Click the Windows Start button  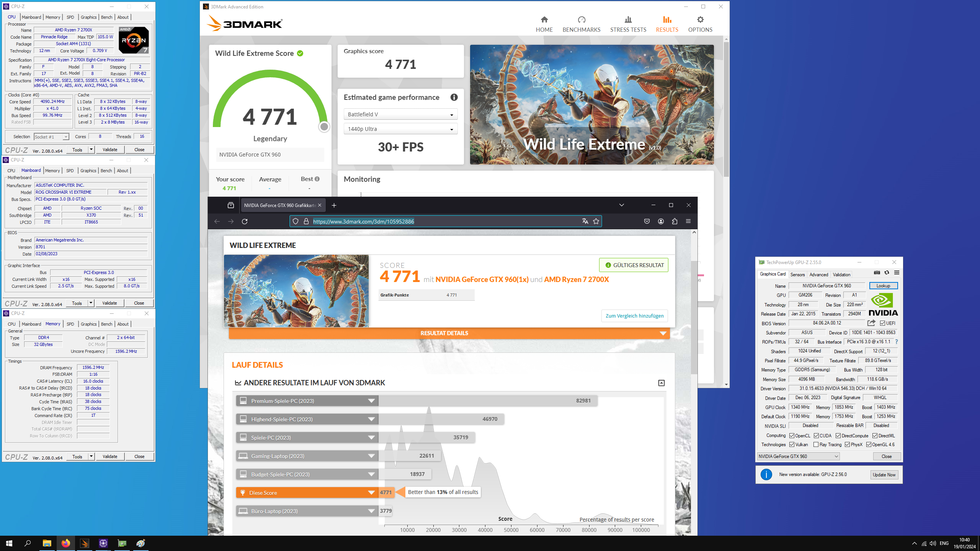pyautogui.click(x=9, y=543)
